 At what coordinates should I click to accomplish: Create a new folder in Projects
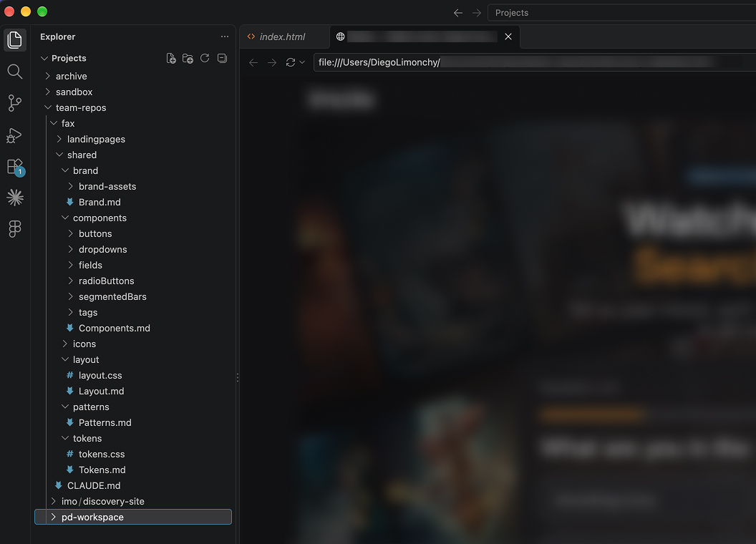[188, 59]
